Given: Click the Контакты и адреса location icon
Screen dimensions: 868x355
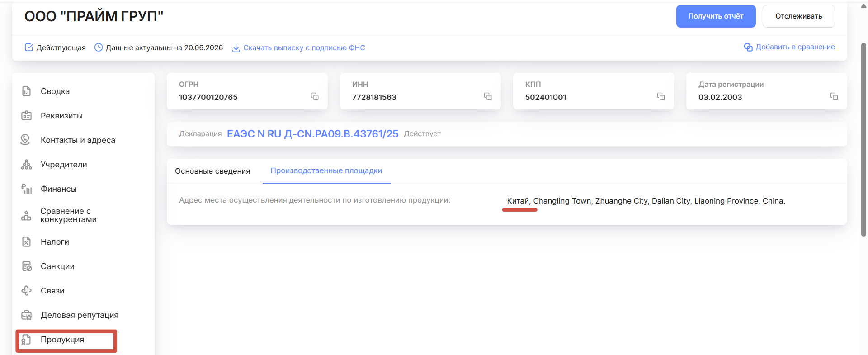Looking at the screenshot, I should 26,140.
